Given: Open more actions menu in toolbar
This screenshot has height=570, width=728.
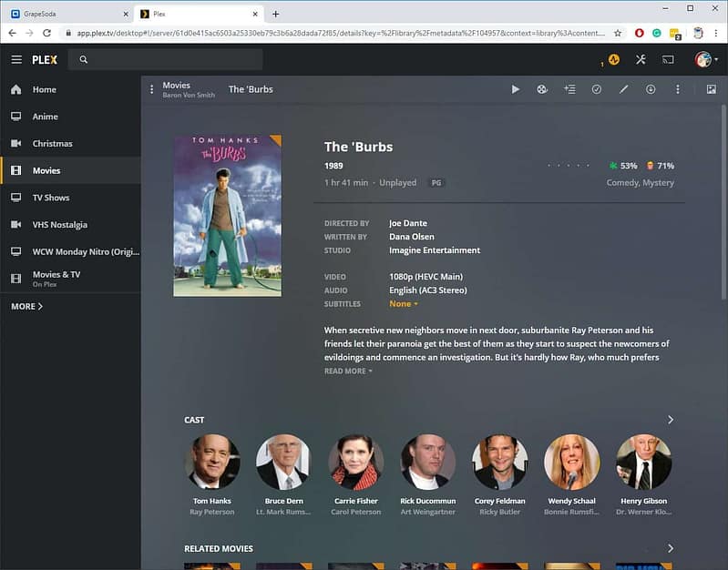Looking at the screenshot, I should [678, 89].
